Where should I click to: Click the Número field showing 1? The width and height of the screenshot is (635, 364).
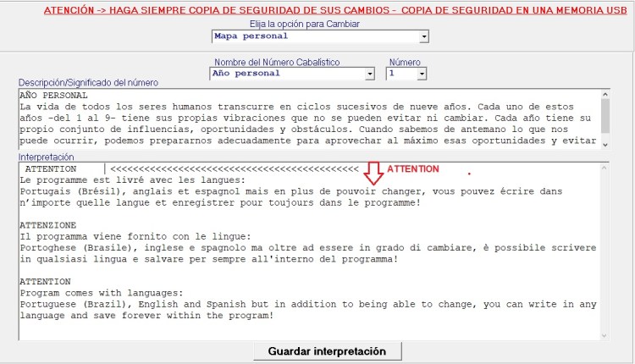tap(400, 74)
